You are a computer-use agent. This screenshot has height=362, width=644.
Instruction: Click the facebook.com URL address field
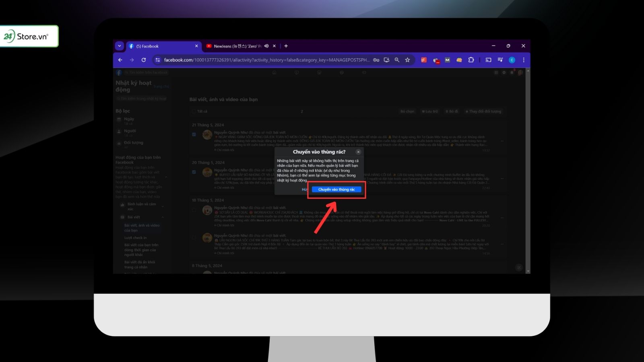[266, 60]
